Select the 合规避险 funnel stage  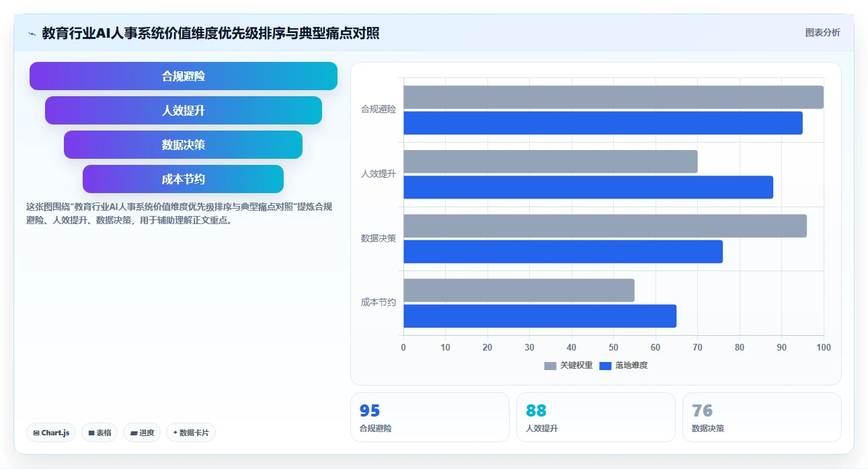tap(184, 76)
